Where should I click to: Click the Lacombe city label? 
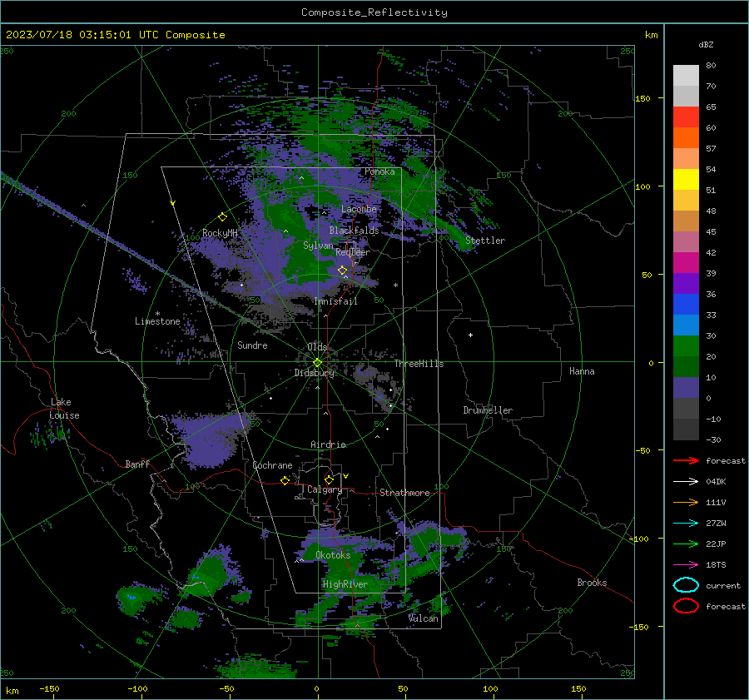359,209
